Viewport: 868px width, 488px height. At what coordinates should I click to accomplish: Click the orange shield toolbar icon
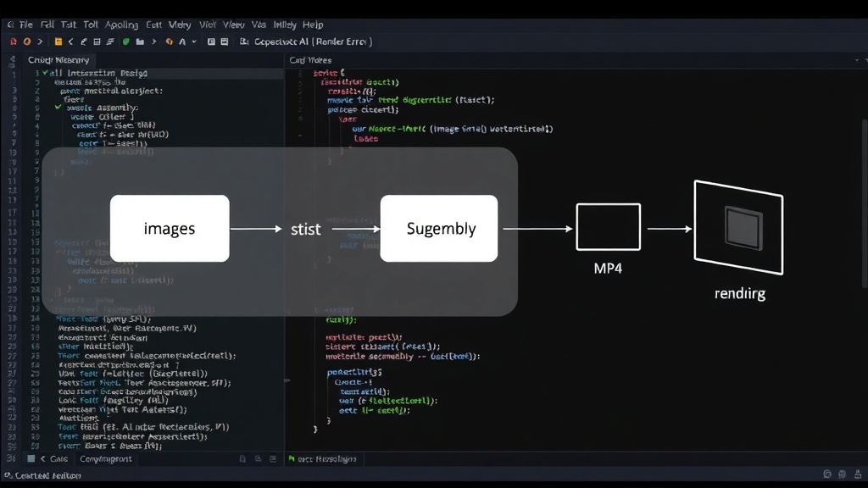(x=169, y=42)
